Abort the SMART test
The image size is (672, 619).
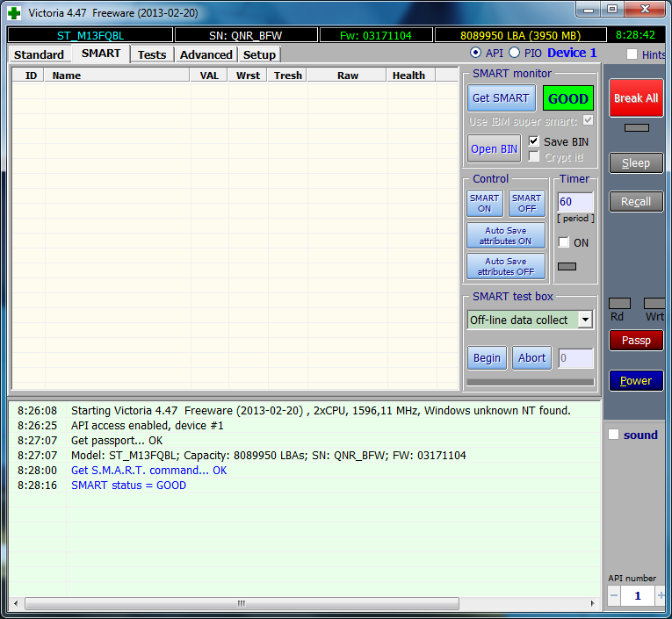coord(531,357)
